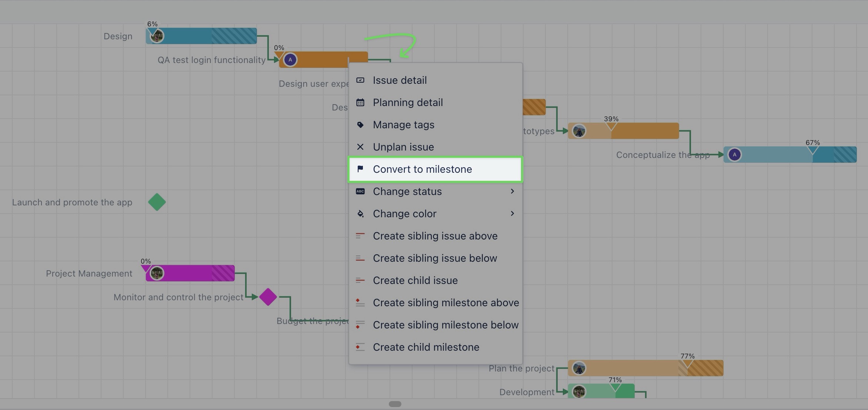Click the Convert to milestone flag icon
868x410 pixels.
(x=360, y=169)
